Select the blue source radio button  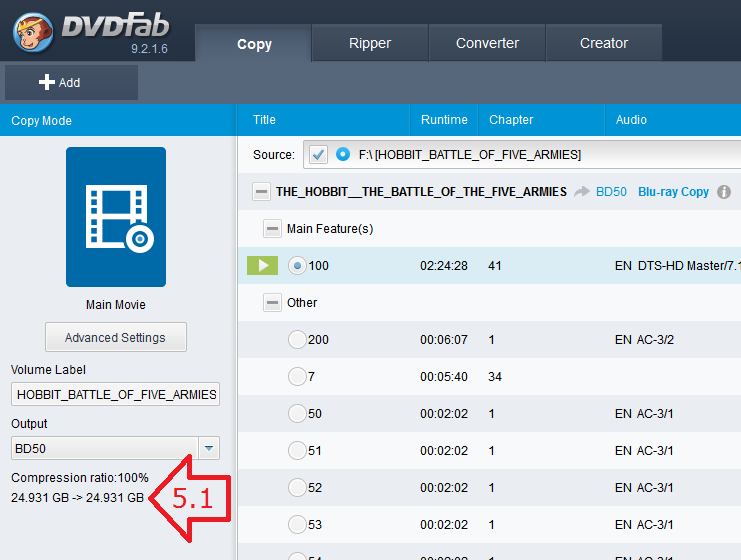click(x=343, y=154)
